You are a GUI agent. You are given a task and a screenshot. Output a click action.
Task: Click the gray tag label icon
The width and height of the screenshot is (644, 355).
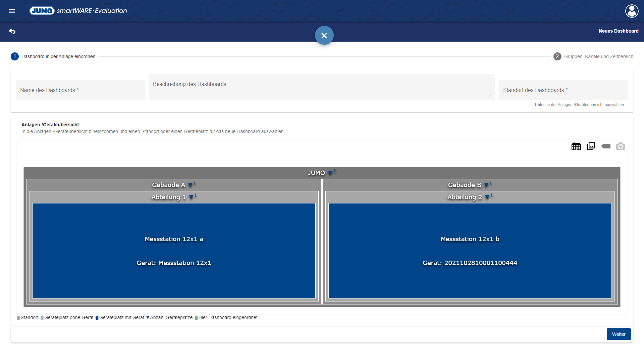click(x=606, y=146)
